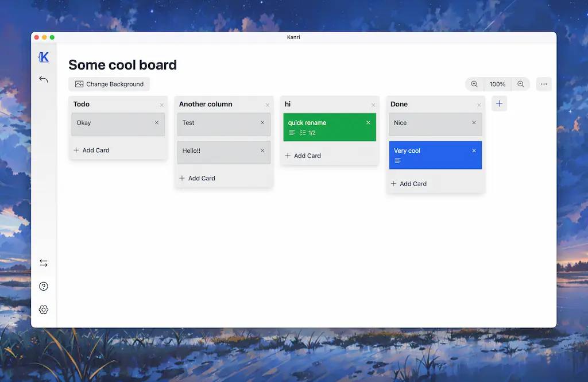
Task: Open help via the question mark icon
Action: point(44,286)
